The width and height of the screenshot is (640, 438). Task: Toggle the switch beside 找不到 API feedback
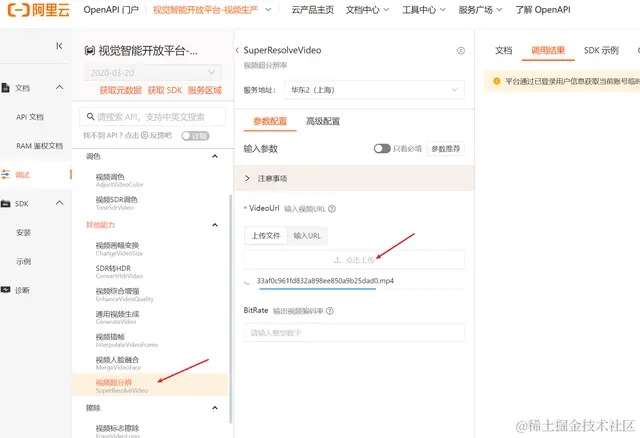pyautogui.click(x=196, y=136)
